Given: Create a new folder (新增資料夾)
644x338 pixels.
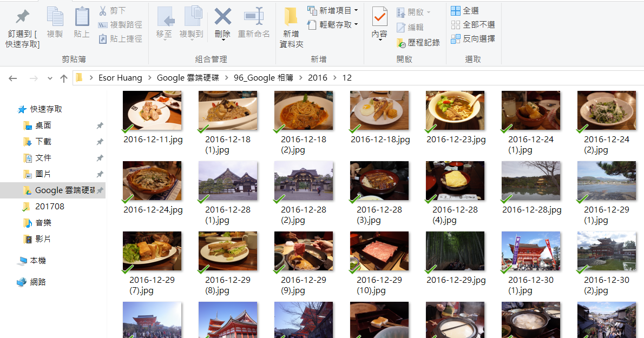Looking at the screenshot, I should pyautogui.click(x=291, y=27).
